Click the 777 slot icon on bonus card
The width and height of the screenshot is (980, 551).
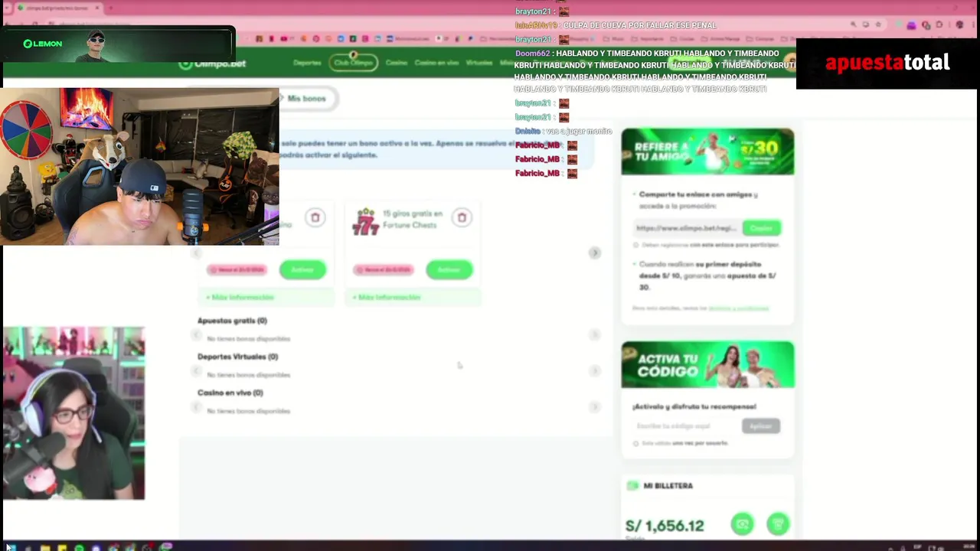pos(365,222)
